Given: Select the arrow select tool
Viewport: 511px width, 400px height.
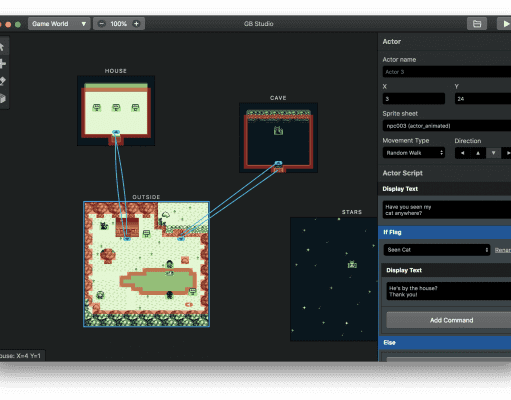Looking at the screenshot, I should (2, 47).
